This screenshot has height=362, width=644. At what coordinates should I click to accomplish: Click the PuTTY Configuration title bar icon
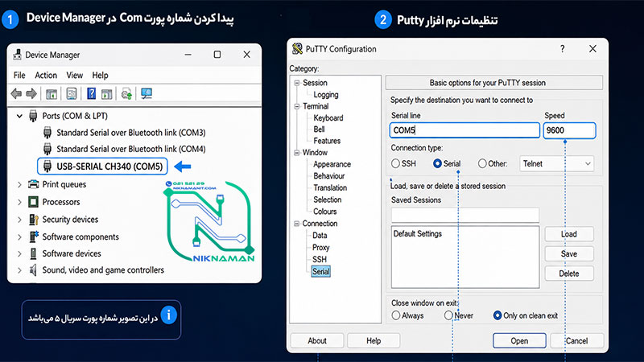[297, 49]
